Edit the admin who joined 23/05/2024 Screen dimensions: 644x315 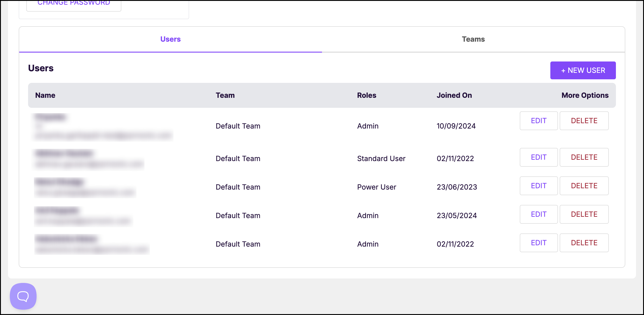tap(539, 214)
